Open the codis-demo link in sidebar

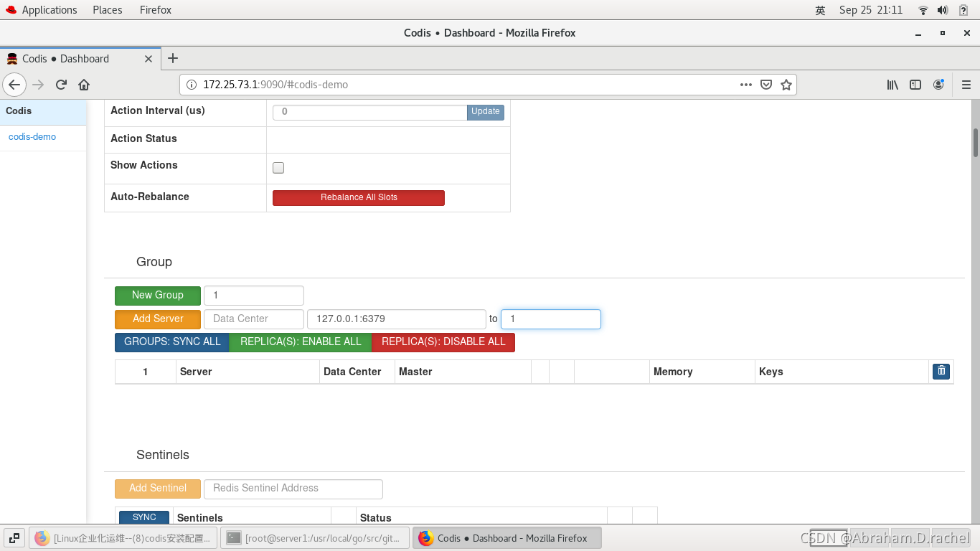[32, 137]
